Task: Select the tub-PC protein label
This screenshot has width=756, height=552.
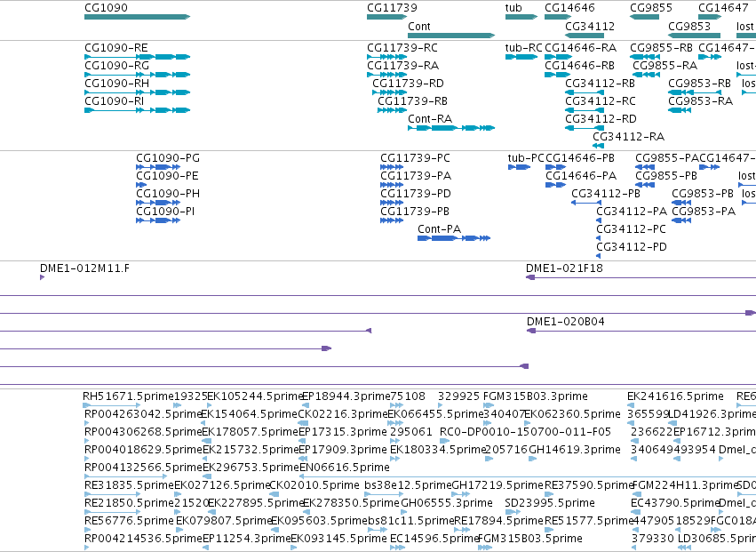Action: point(526,158)
